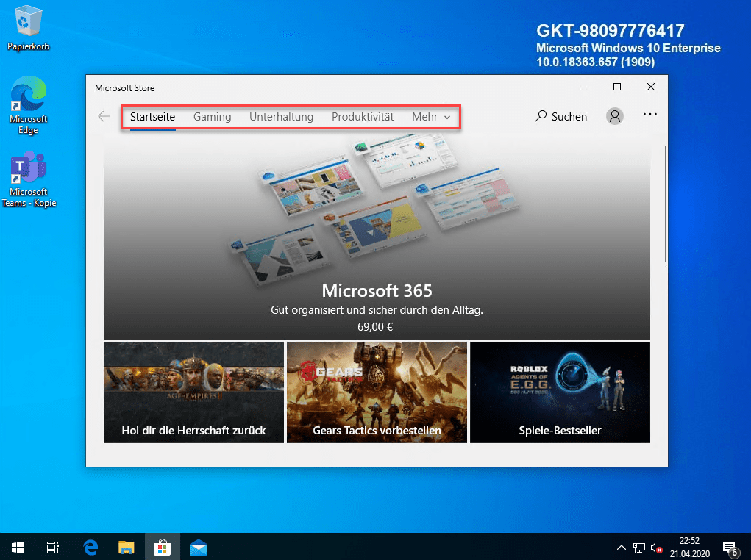Click the back arrow in Microsoft Store

pos(104,116)
